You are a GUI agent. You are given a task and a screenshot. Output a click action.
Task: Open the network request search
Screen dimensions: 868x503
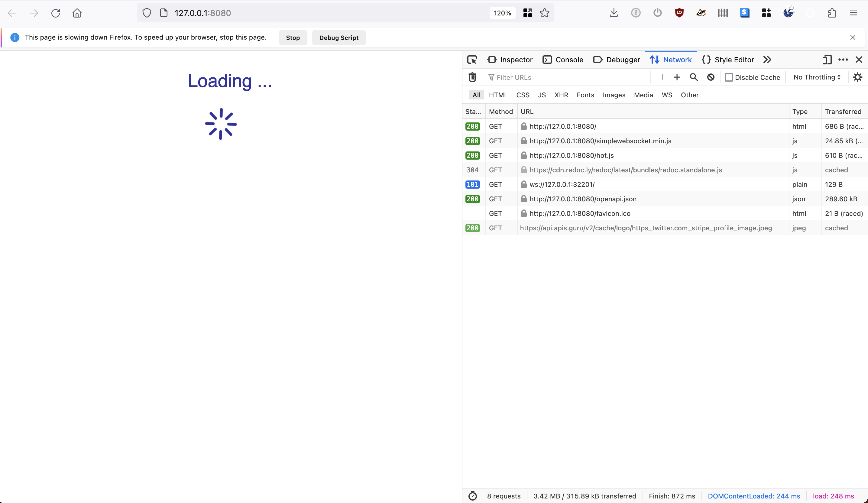tap(693, 77)
